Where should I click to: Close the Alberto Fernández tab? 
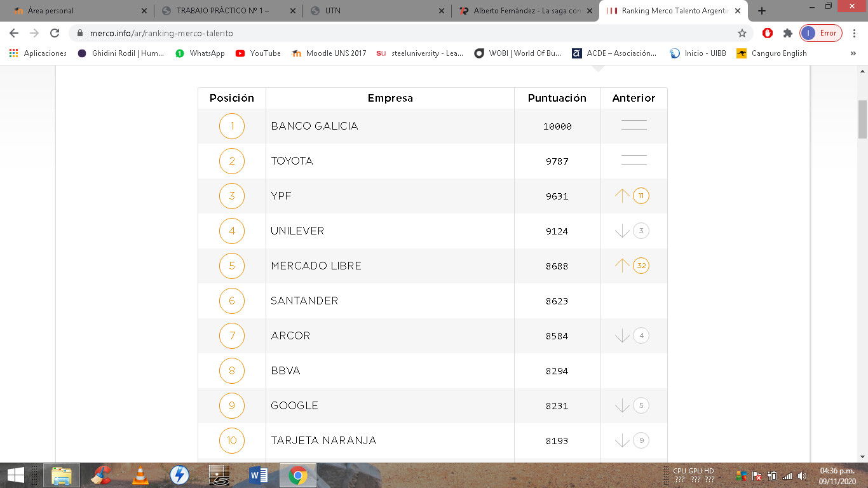(589, 11)
